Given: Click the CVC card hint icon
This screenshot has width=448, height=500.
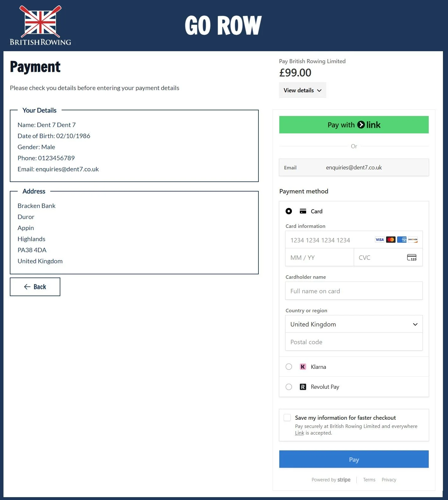Looking at the screenshot, I should (x=412, y=257).
